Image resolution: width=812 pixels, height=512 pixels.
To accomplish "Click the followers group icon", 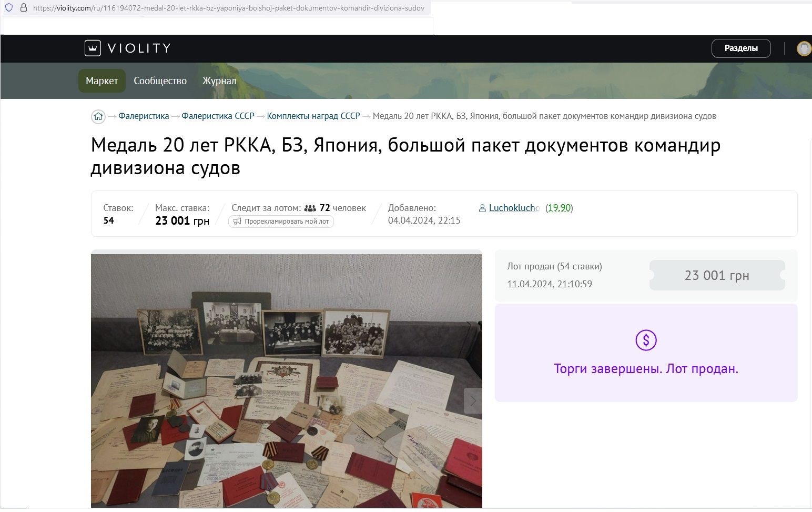I will tap(310, 208).
